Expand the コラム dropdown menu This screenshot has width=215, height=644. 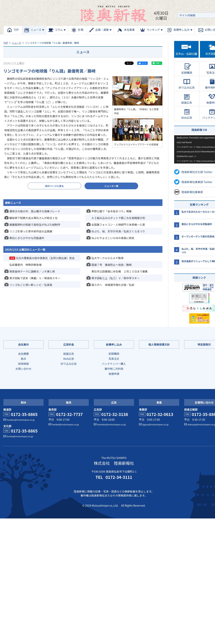tap(57, 30)
